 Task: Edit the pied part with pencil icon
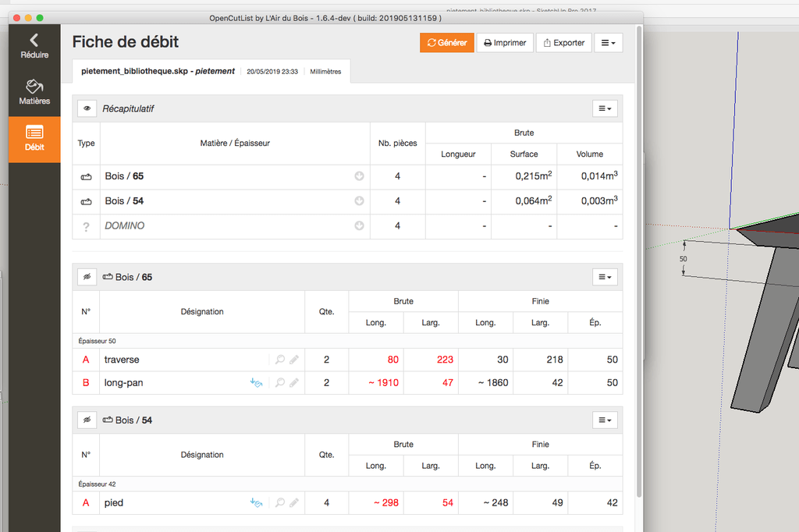294,503
